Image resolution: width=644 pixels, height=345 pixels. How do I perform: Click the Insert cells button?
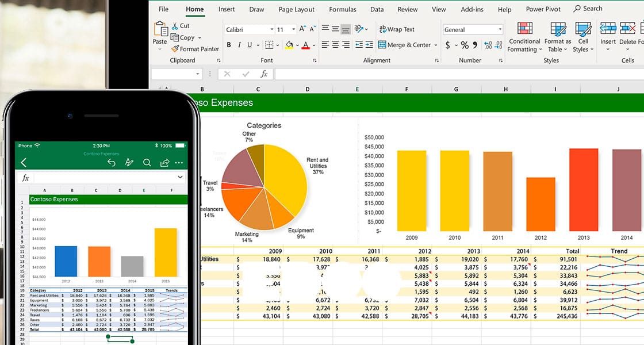608,37
